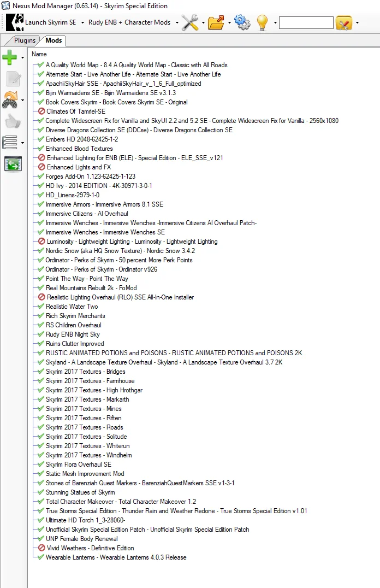Viewport: 380px width, 588px height.
Task: Select Immersive Armors 8.1 SSE row
Action: 104,204
